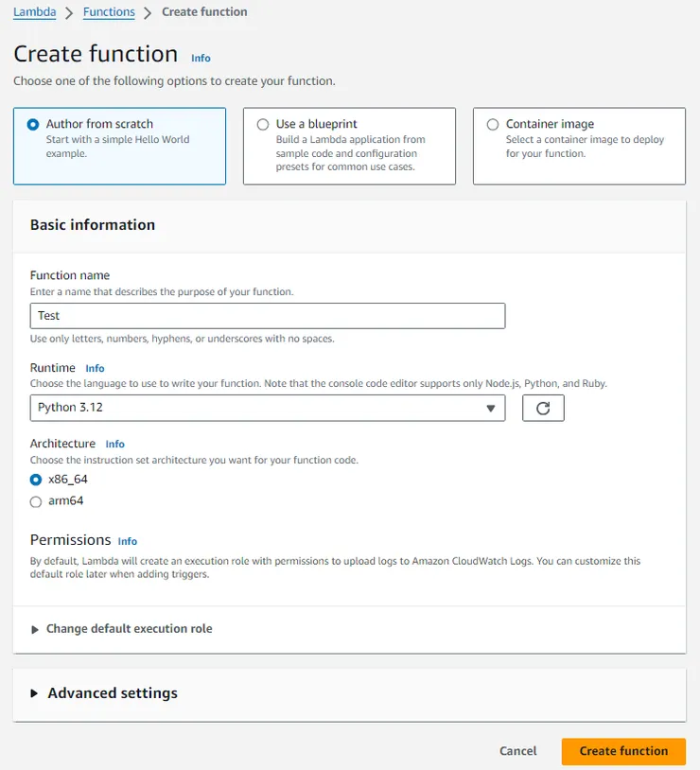The width and height of the screenshot is (700, 770).
Task: Select the Container image option
Action: [x=493, y=124]
